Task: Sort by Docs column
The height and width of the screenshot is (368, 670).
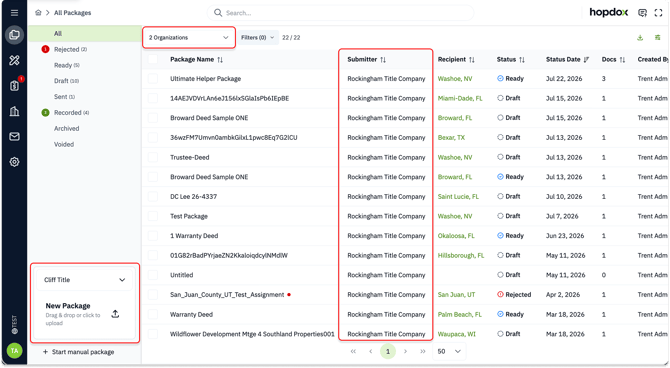Action: pyautogui.click(x=623, y=60)
